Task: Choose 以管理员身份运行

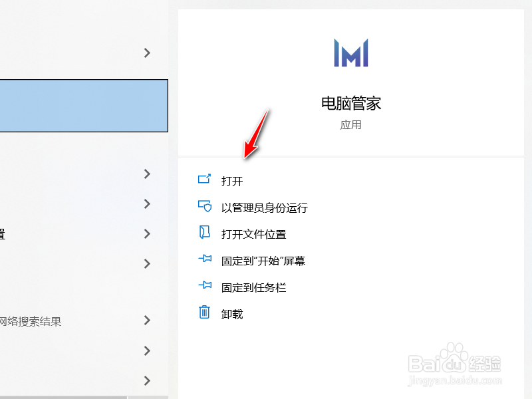Action: pos(264,207)
